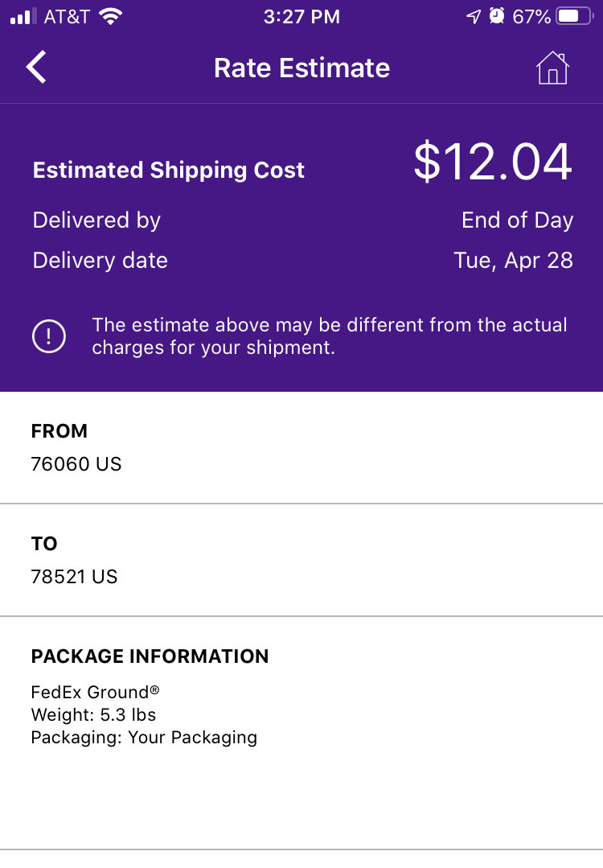
Task: Tap the exclamation info circle icon
Action: [49, 336]
